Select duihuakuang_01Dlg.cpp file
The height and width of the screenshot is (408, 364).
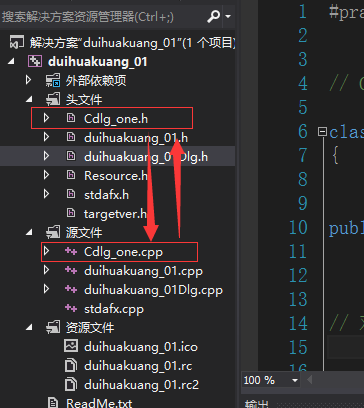click(x=153, y=290)
